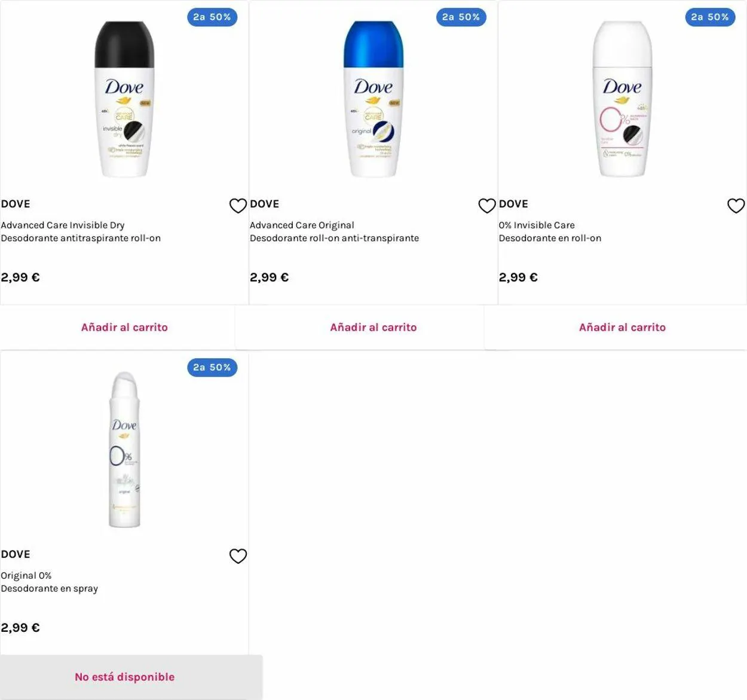Add Advanced Care Invisible Dry to cart
This screenshot has height=700, width=747.
click(124, 328)
